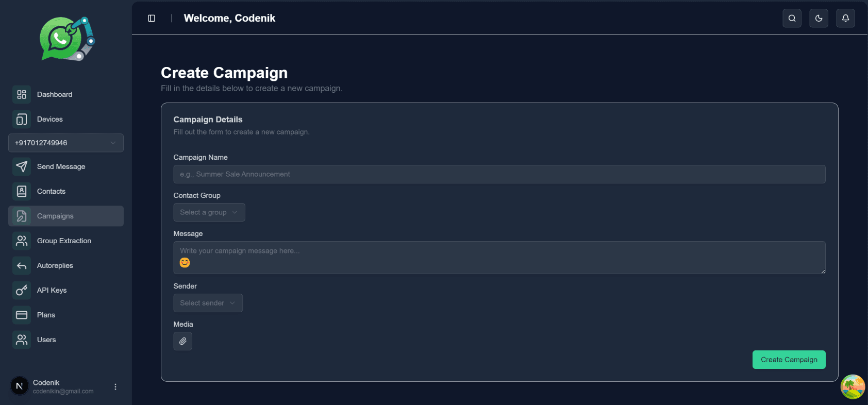The height and width of the screenshot is (405, 868).
Task: Open the emoji picker in Message field
Action: (x=184, y=263)
